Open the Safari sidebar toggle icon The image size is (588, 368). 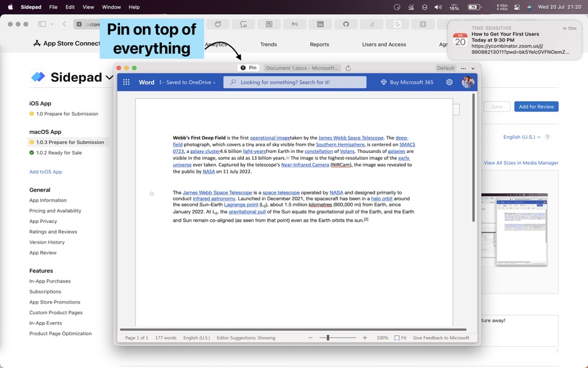[x=42, y=24]
